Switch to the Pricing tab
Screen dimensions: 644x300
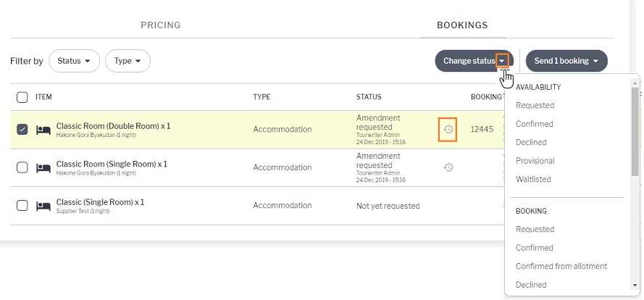click(x=161, y=25)
